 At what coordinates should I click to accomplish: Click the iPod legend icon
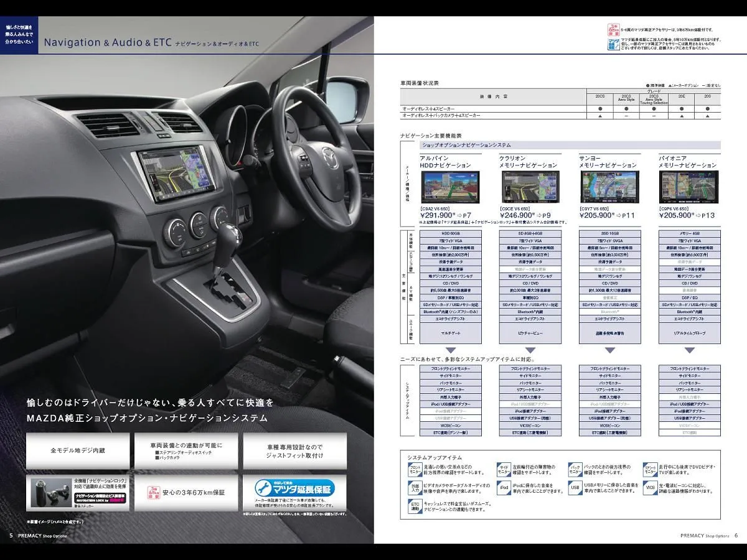point(503,488)
